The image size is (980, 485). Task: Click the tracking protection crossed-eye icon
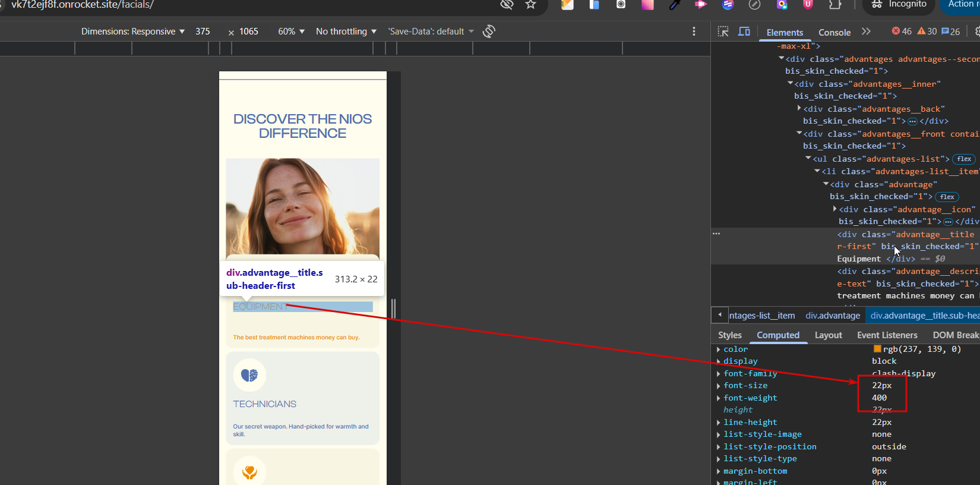click(x=507, y=4)
